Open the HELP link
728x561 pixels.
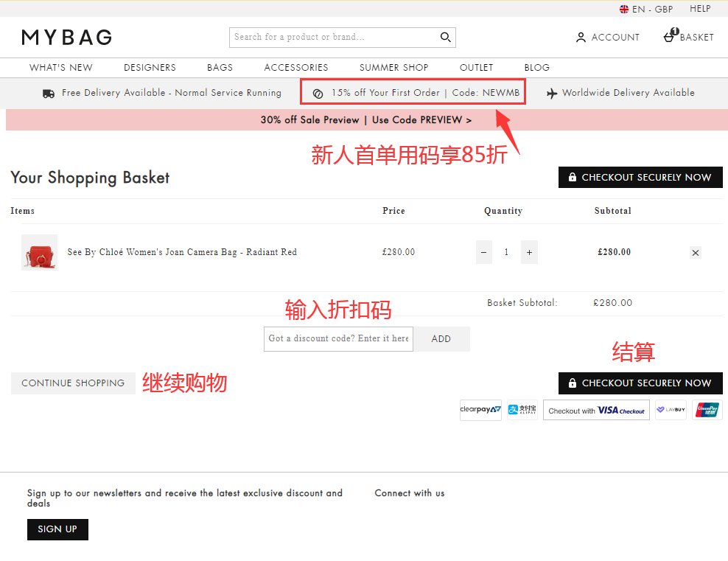tap(700, 9)
